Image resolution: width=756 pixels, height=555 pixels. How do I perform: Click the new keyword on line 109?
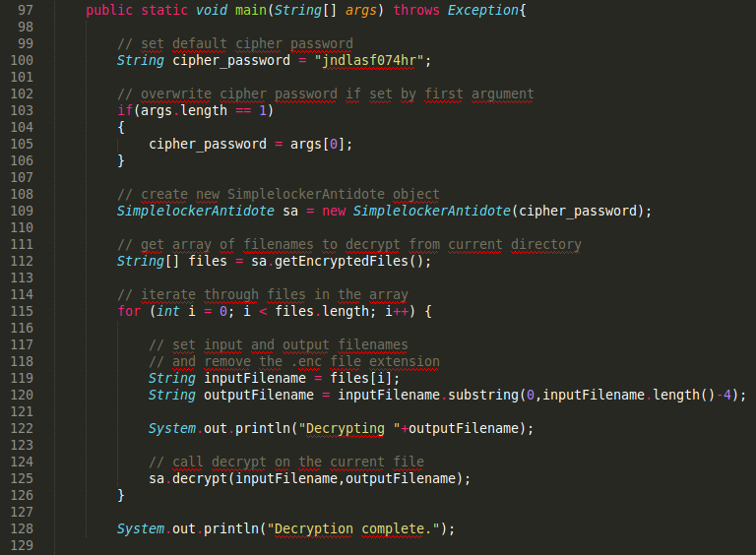[x=333, y=211]
